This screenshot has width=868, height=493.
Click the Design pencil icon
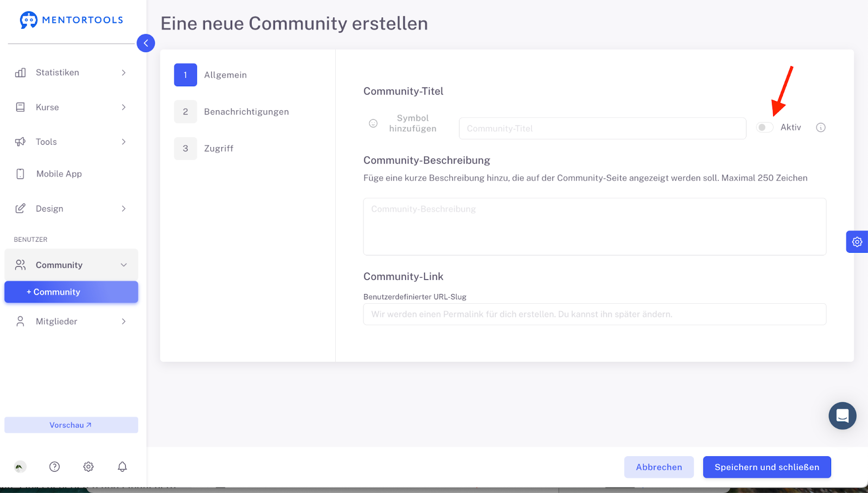click(x=21, y=209)
